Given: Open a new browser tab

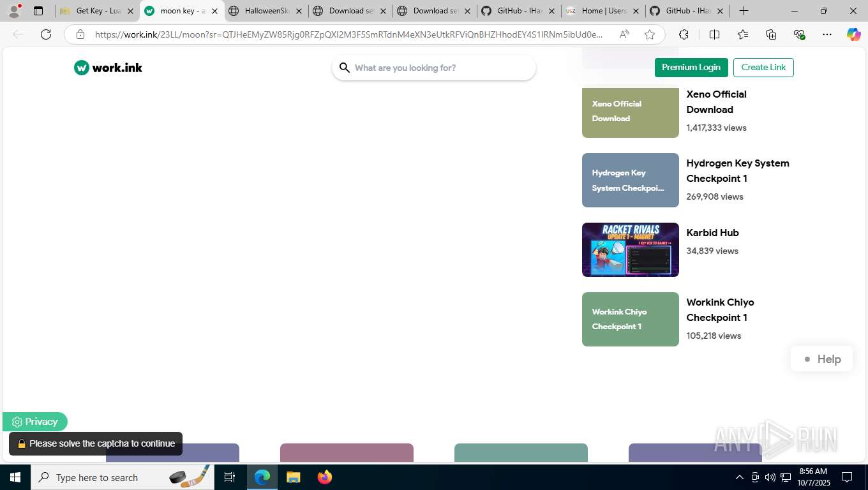Looking at the screenshot, I should (x=744, y=11).
